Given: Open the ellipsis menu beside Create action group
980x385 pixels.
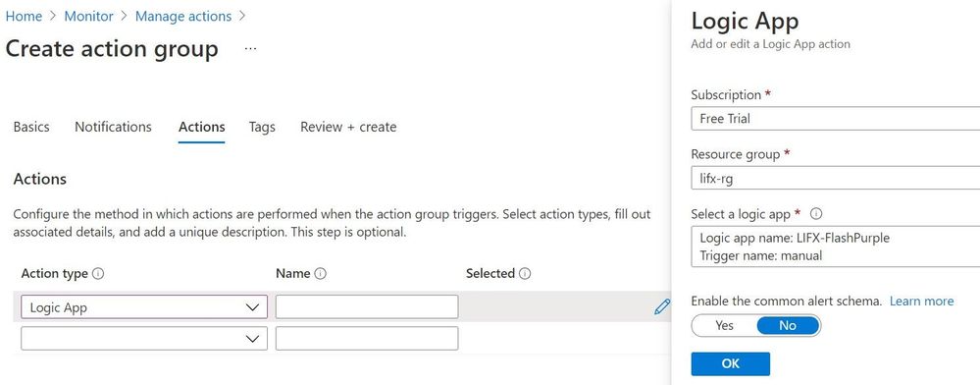Looking at the screenshot, I should click(x=250, y=49).
